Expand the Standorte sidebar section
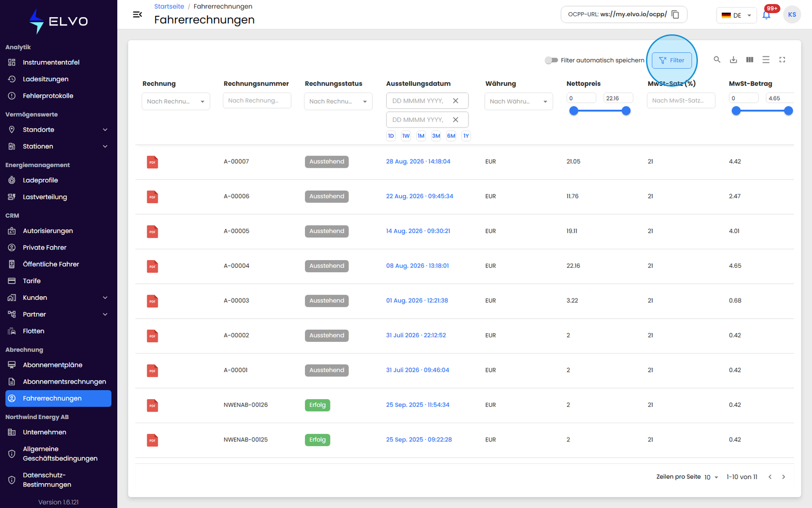 coord(58,130)
